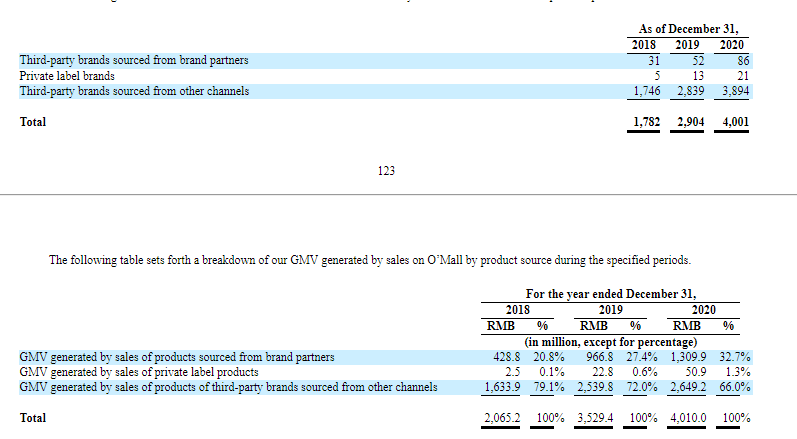Select the GMV third-party brands from other channels row label
797x439 pixels.
[x=228, y=387]
